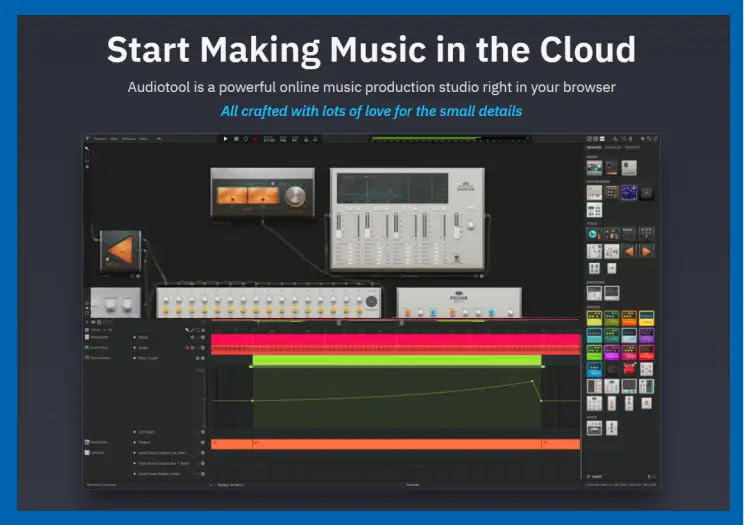Click the large round knob on the VU meter device
744x525 pixels.
click(x=295, y=196)
